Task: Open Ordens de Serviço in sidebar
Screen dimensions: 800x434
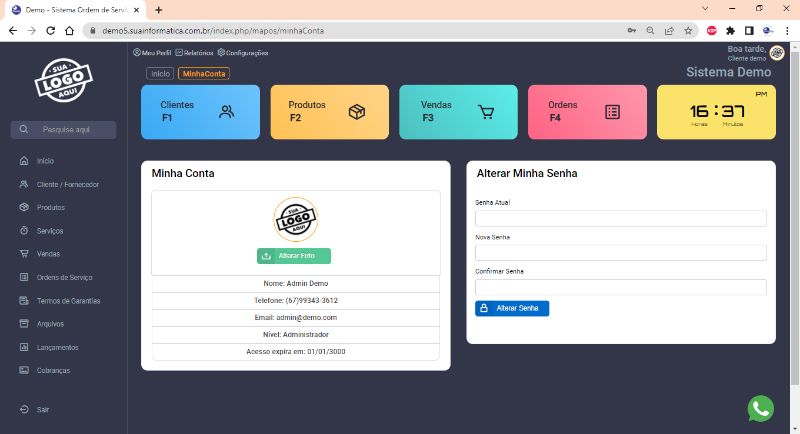Action: [64, 277]
